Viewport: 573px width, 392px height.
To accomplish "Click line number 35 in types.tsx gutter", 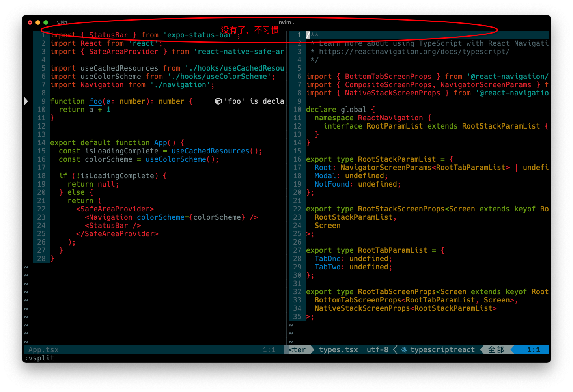I will pos(297,317).
